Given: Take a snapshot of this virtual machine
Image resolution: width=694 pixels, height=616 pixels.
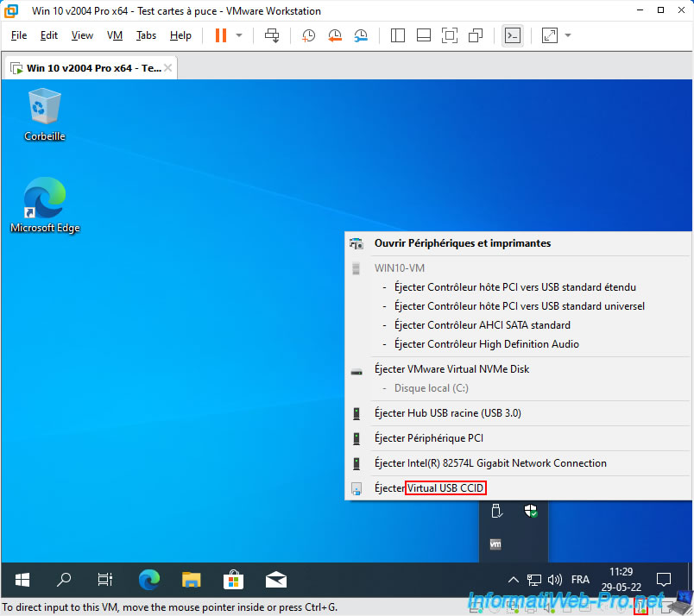Looking at the screenshot, I should pyautogui.click(x=308, y=35).
